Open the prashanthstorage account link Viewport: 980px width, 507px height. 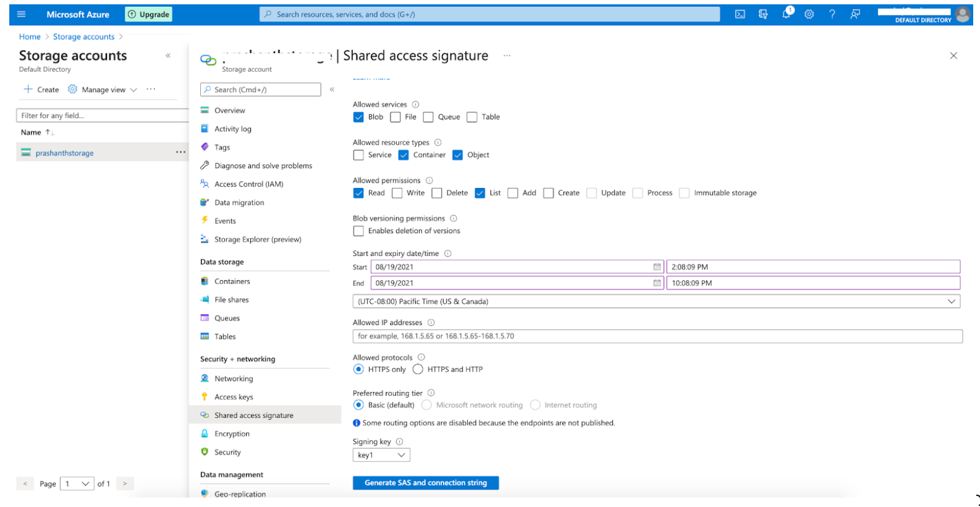click(65, 153)
